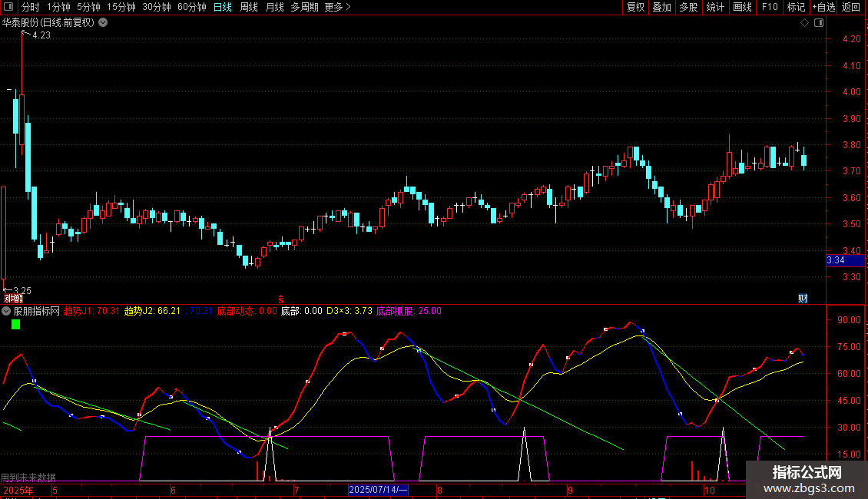
Task: Click the 2025/07/14 date label on timeline
Action: click(378, 490)
